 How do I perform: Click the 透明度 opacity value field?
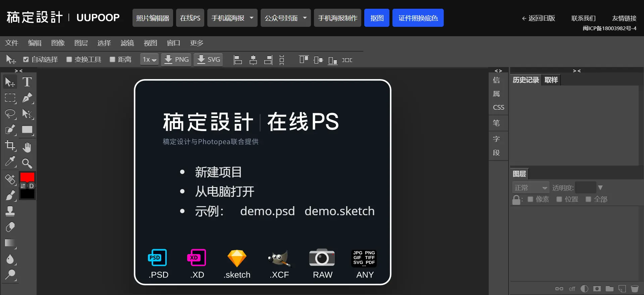coord(586,188)
